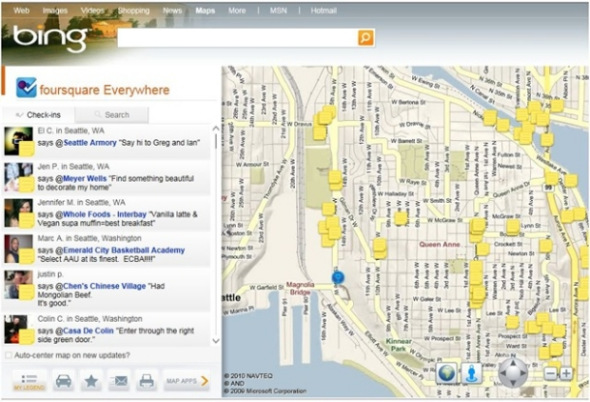Switch map style with globe icon

(447, 373)
